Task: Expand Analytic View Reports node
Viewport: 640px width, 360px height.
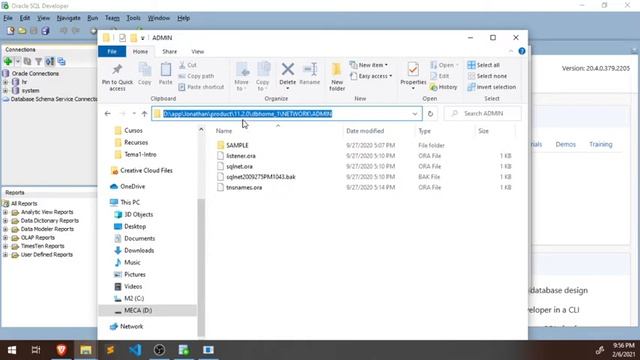Action: (6, 212)
